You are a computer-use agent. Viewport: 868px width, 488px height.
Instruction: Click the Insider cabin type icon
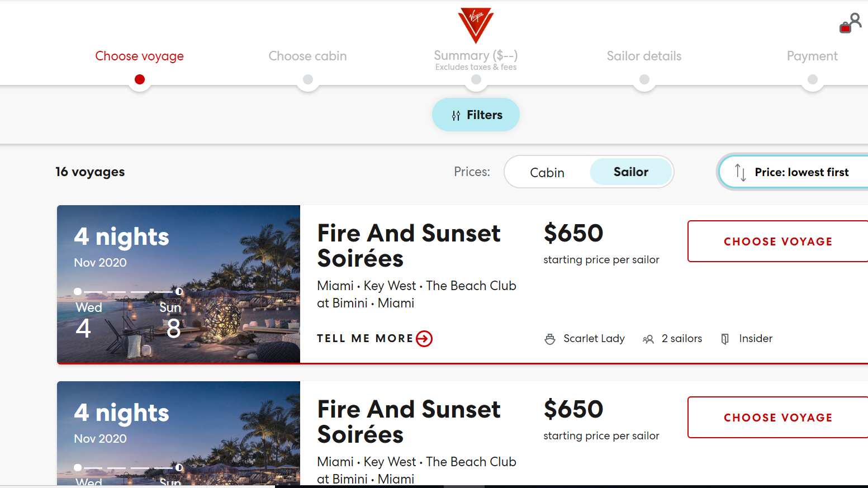pyautogui.click(x=725, y=339)
